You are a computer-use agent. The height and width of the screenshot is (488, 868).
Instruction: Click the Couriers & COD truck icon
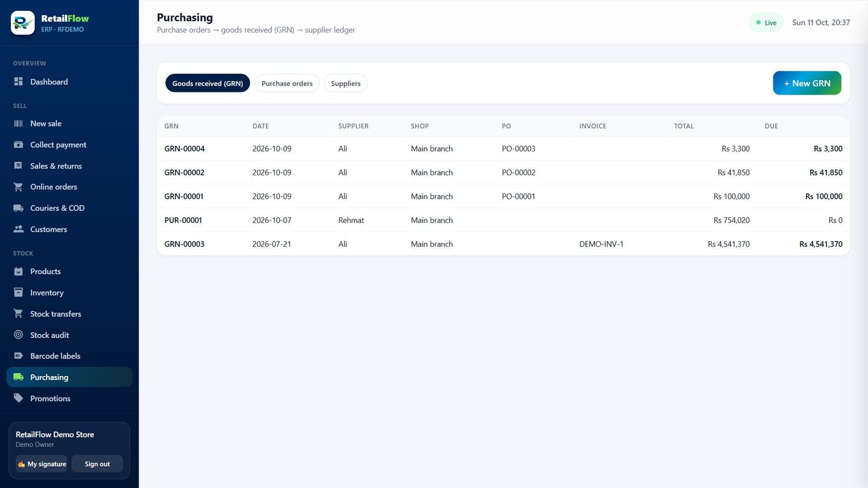pos(19,208)
